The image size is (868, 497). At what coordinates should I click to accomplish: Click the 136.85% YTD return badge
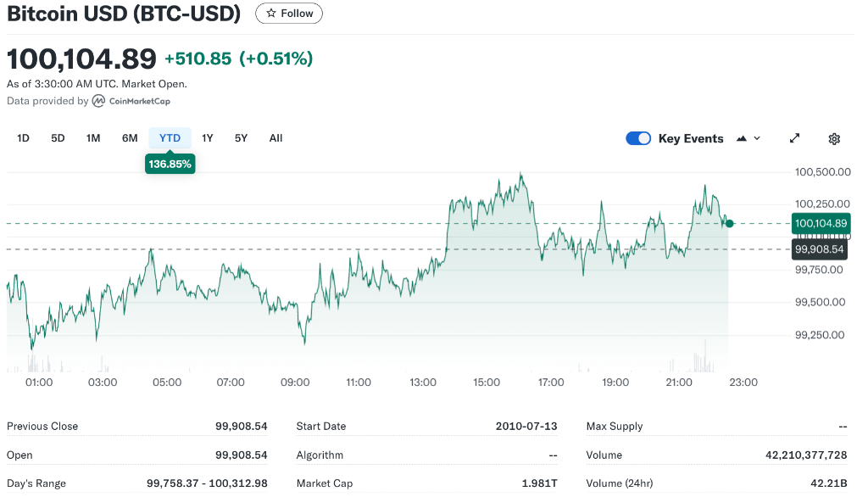170,164
